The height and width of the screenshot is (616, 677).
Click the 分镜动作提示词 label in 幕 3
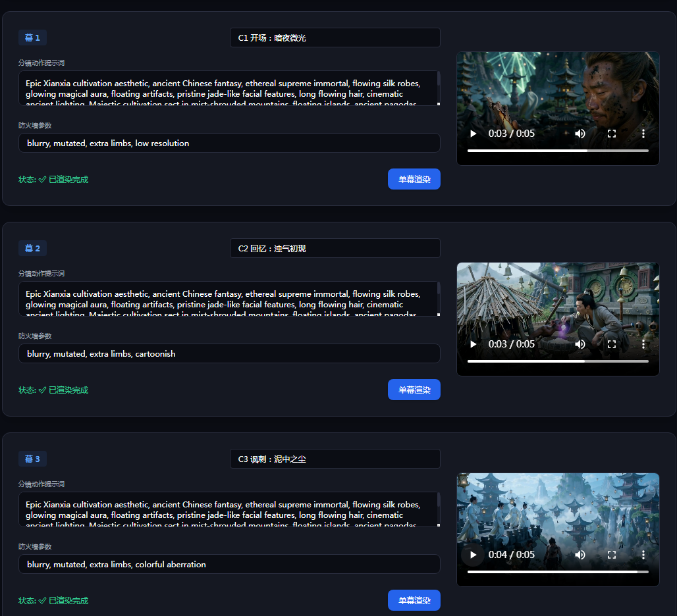41,484
